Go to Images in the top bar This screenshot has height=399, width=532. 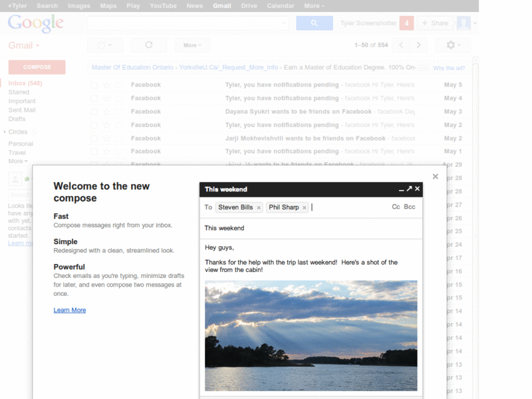point(78,6)
